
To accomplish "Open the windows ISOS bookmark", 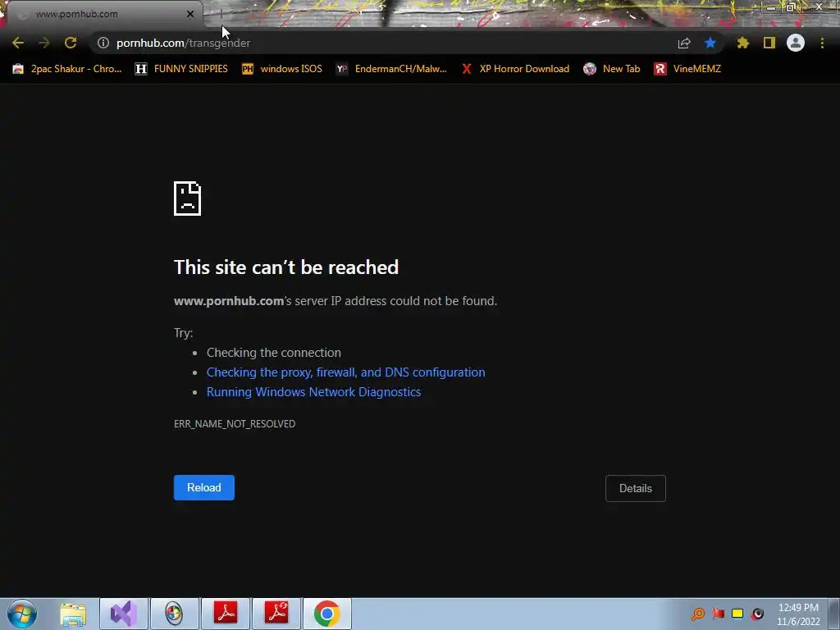I will pyautogui.click(x=282, y=69).
